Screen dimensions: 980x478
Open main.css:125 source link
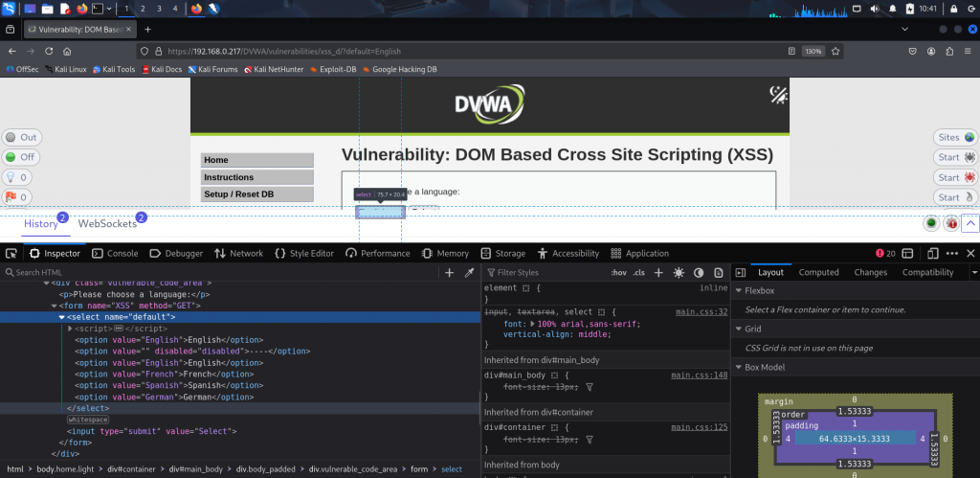pos(700,427)
